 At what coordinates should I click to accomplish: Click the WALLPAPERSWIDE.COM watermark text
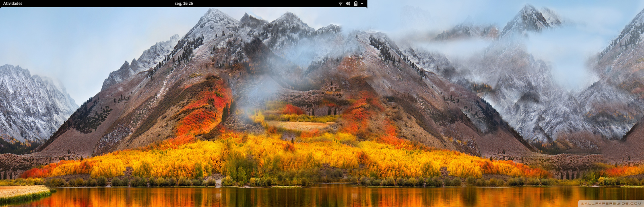click(x=611, y=203)
